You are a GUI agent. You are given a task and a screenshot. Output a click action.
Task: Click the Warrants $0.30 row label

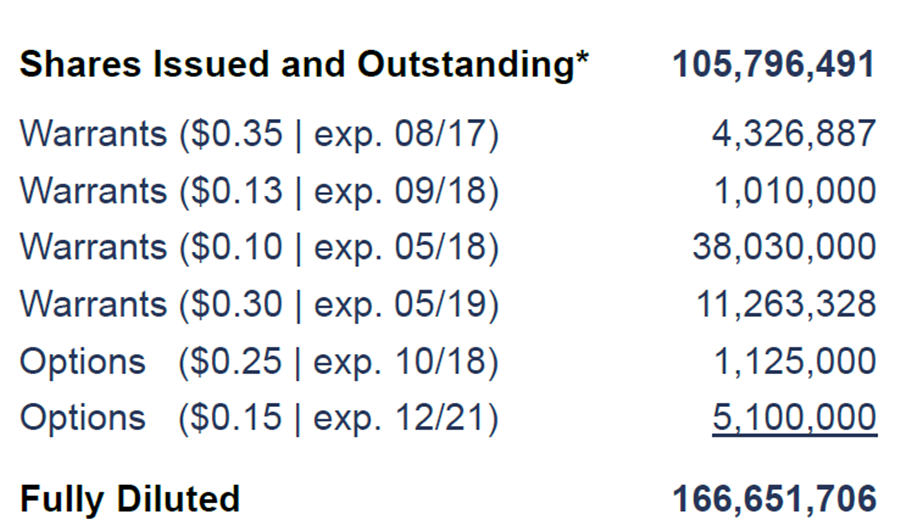[258, 304]
